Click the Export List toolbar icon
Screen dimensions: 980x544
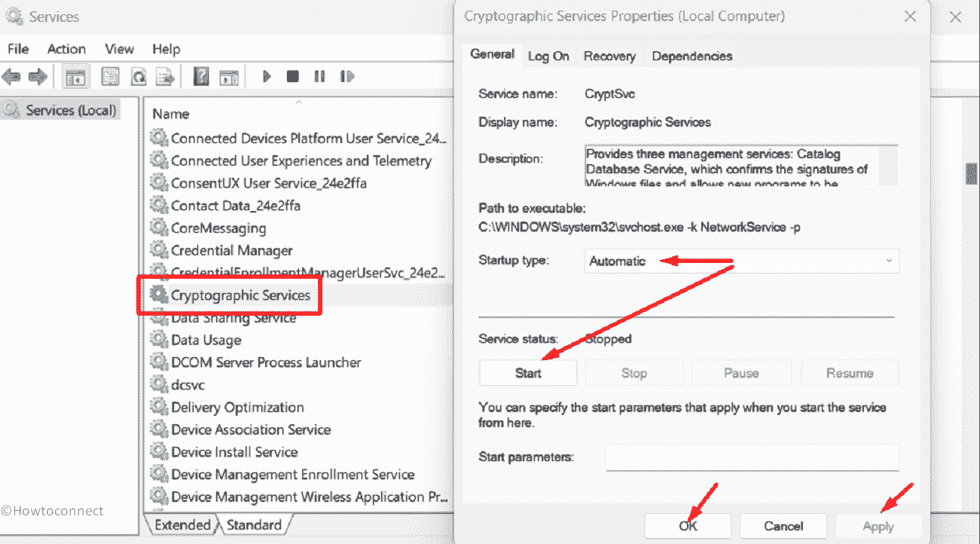[165, 76]
